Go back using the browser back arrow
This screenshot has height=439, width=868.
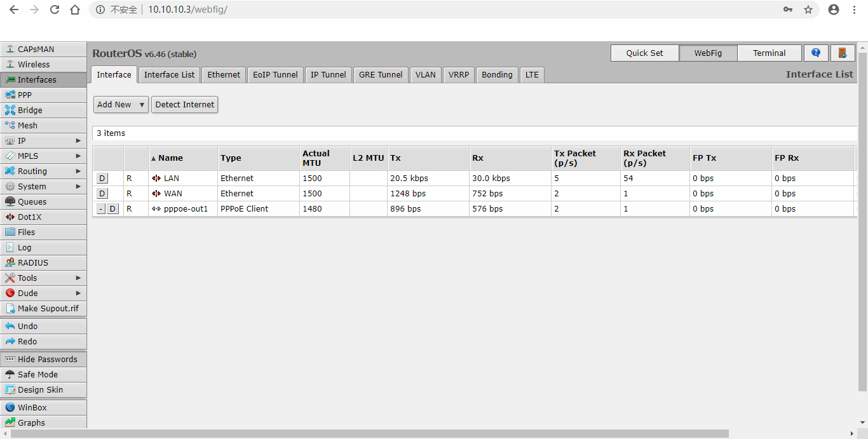tap(14, 10)
